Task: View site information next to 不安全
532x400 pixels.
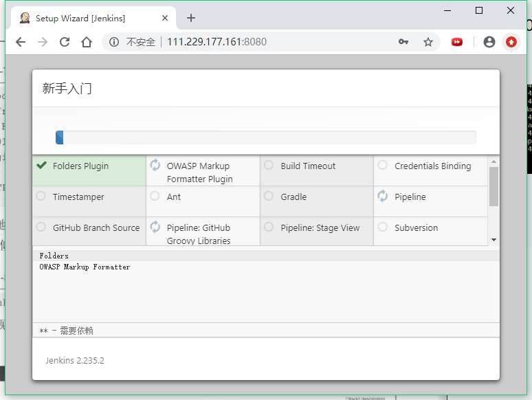Action: pyautogui.click(x=114, y=42)
